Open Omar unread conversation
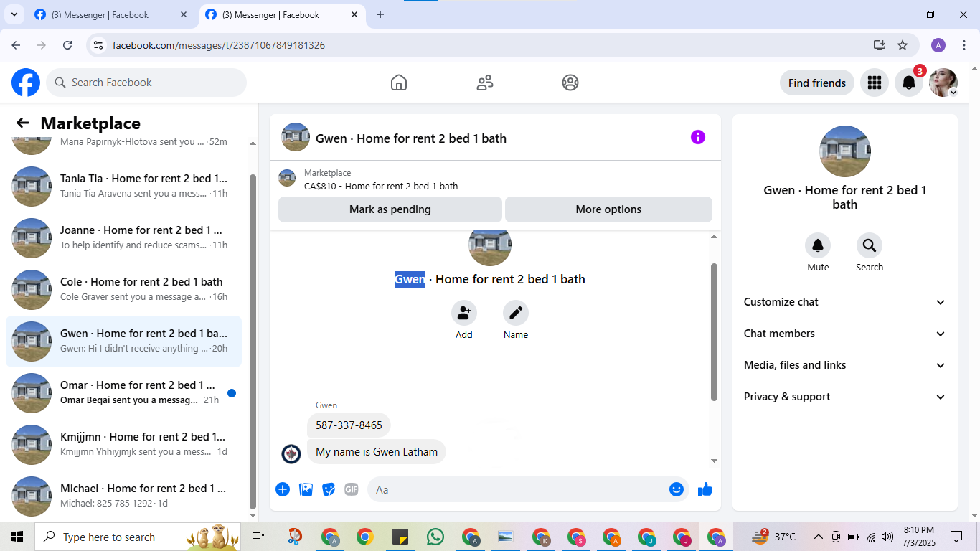This screenshot has width=980, height=551. [x=123, y=393]
